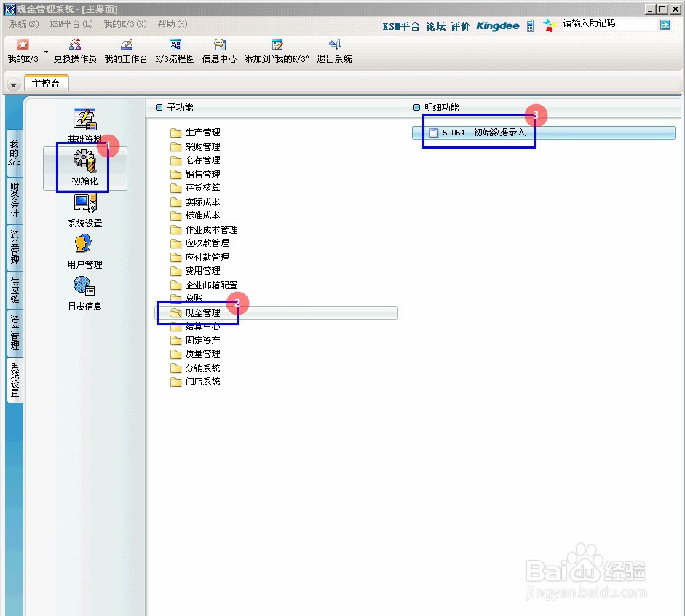Expand the round dropdown left of 主控台
This screenshot has width=685, height=616.
tap(14, 84)
